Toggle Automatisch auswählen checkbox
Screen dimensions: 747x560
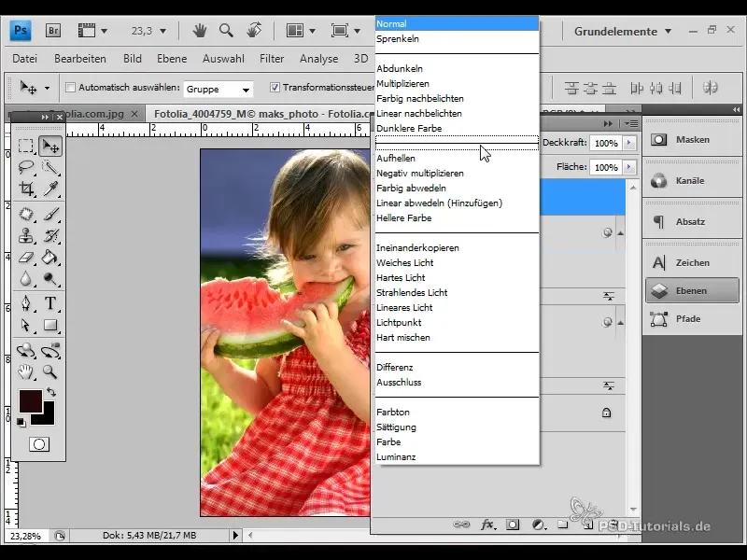pyautogui.click(x=71, y=88)
